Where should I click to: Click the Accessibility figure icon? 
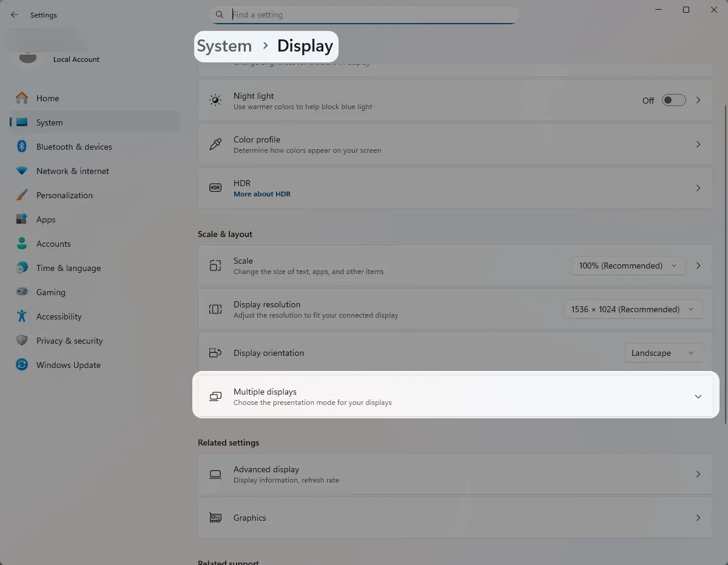(x=22, y=316)
